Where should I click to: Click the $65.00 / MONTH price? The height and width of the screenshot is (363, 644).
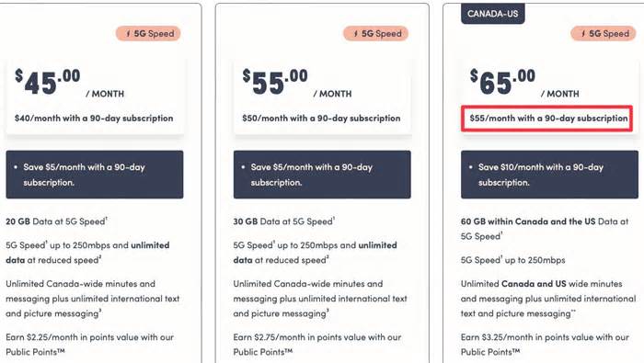[x=524, y=83]
